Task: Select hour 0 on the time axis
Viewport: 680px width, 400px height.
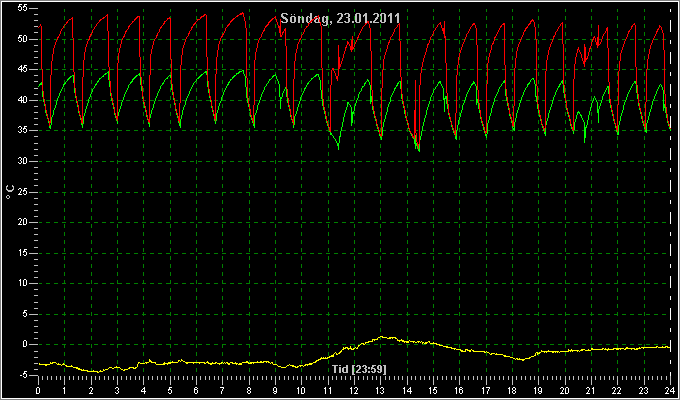Action: click(38, 390)
